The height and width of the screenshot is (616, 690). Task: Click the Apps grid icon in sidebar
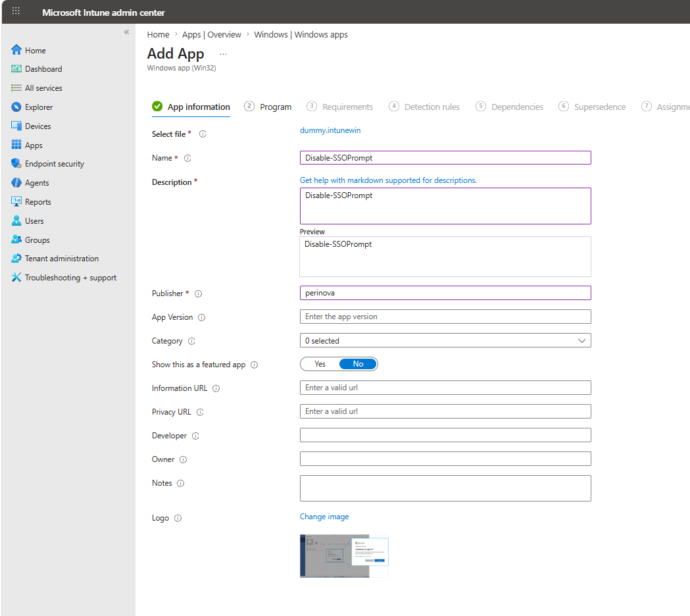pyautogui.click(x=16, y=145)
